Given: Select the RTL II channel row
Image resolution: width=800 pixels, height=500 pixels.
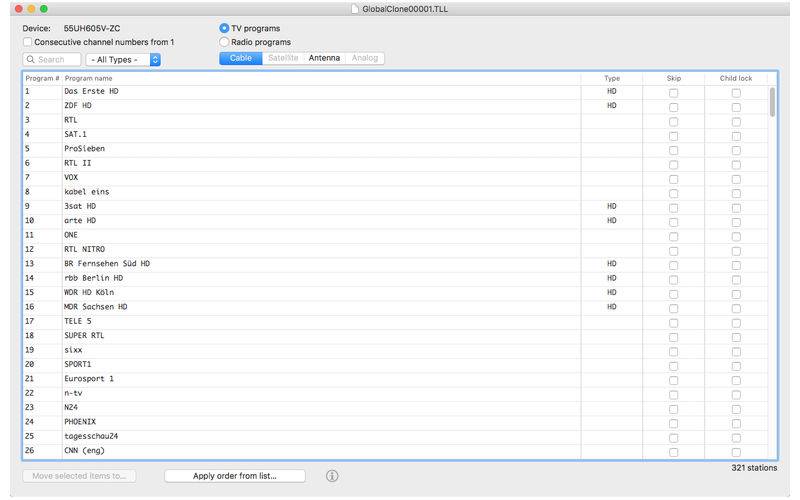Looking at the screenshot, I should tap(395, 163).
